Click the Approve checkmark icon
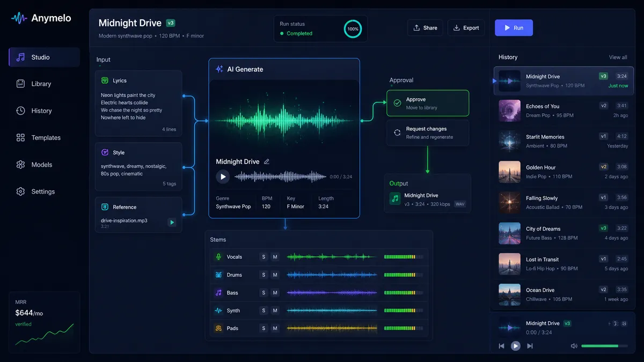The width and height of the screenshot is (644, 362). 397,103
